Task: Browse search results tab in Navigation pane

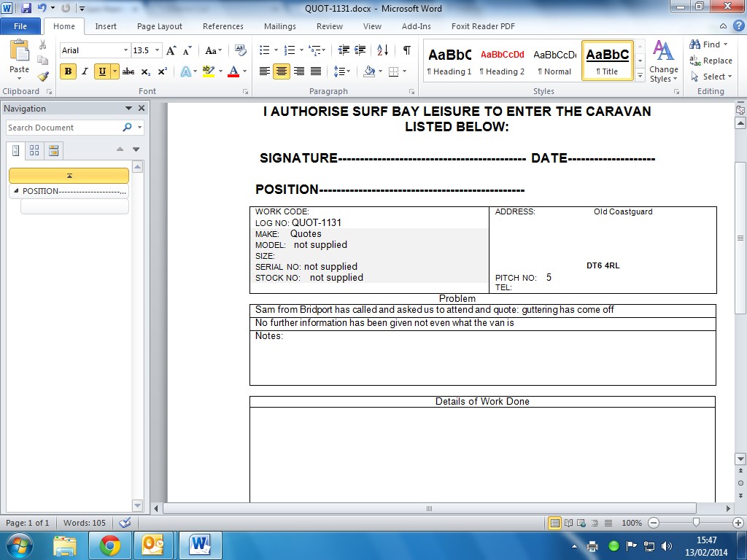Action: coord(53,150)
